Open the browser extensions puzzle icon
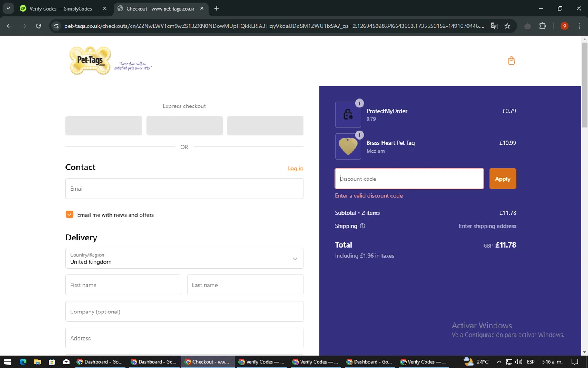The image size is (588, 368). [x=543, y=26]
